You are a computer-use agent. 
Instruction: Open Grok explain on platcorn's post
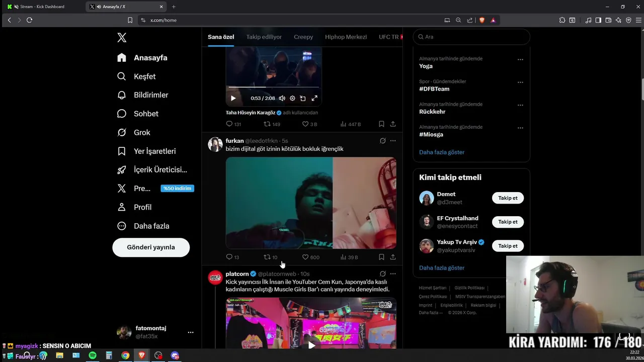coord(382,274)
